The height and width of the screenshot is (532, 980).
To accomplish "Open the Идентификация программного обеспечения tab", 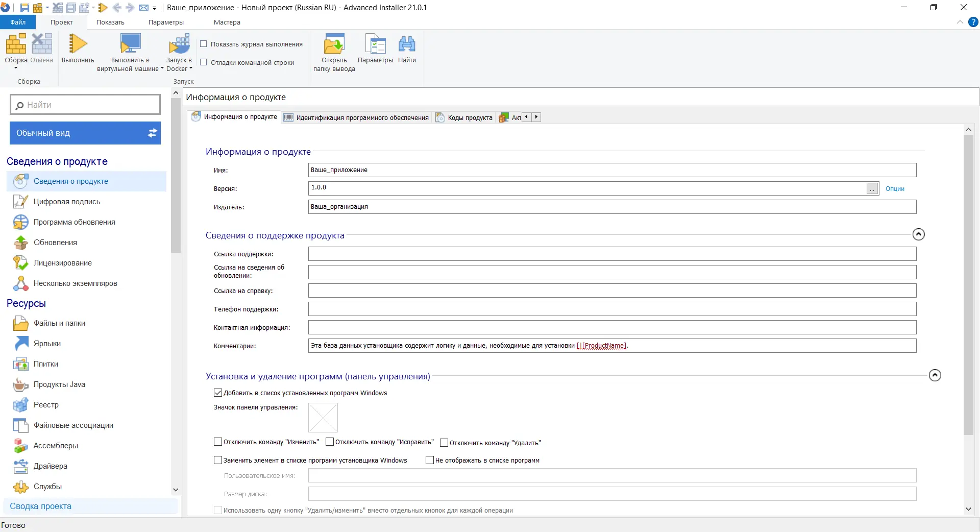I will point(357,117).
